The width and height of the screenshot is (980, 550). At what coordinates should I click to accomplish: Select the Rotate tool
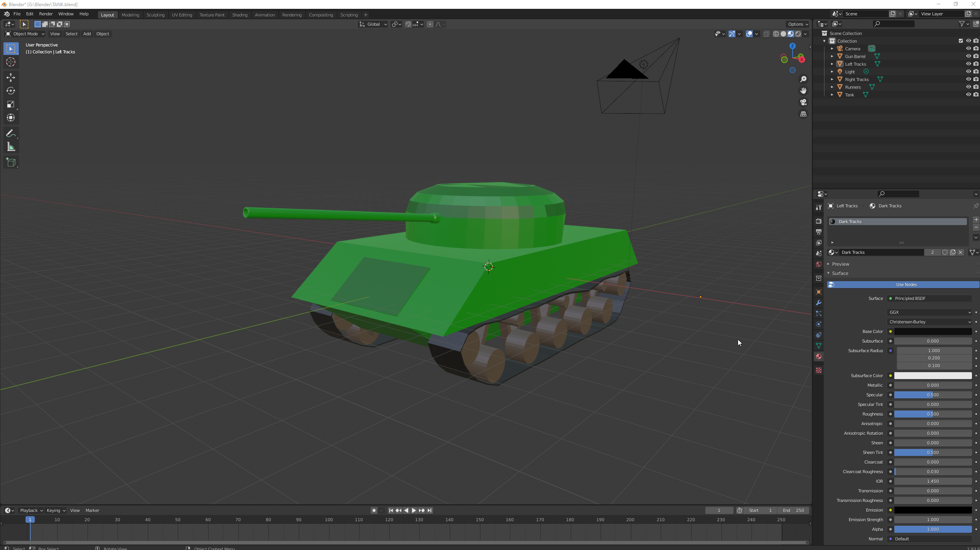click(11, 91)
